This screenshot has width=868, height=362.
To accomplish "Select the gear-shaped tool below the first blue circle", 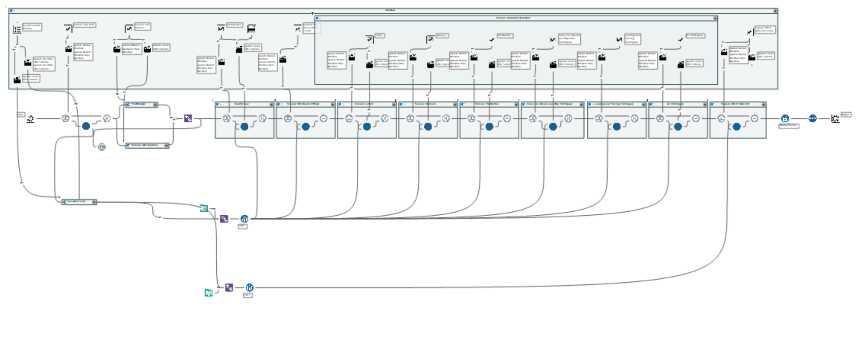I will (x=102, y=147).
